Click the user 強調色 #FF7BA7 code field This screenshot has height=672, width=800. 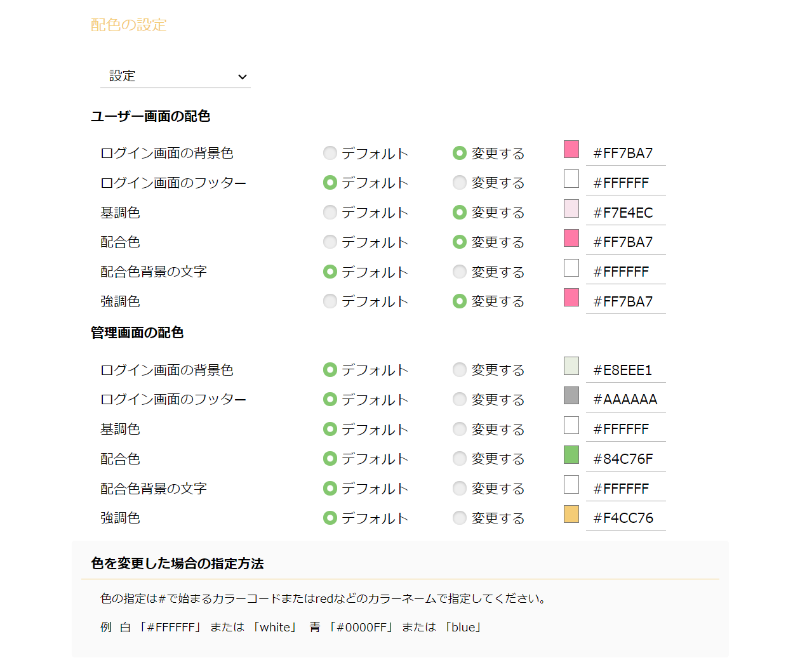pos(626,301)
